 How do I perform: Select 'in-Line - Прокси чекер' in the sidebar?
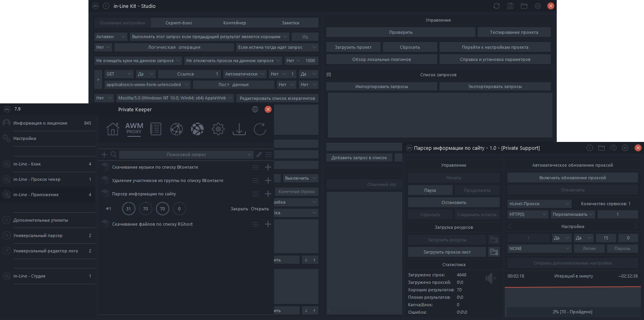pyautogui.click(x=48, y=179)
